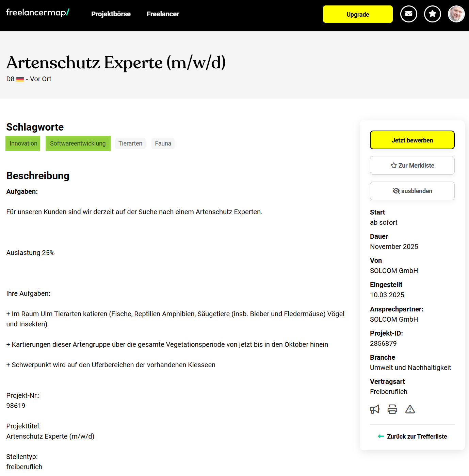Image resolution: width=469 pixels, height=476 pixels.
Task: Open the Freelancer menu
Action: point(163,14)
